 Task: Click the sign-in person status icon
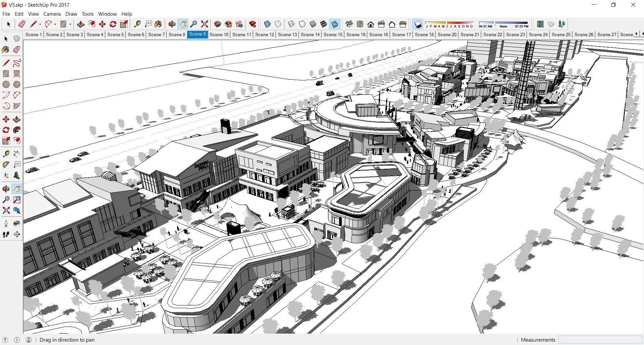(x=29, y=340)
